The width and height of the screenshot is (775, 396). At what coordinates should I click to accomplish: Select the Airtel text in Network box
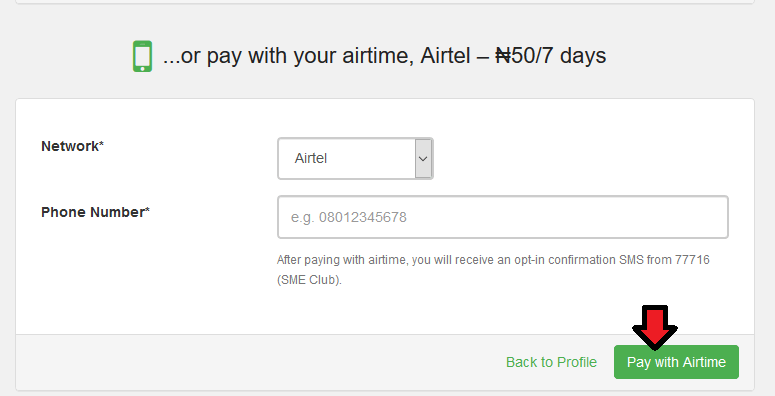click(311, 159)
